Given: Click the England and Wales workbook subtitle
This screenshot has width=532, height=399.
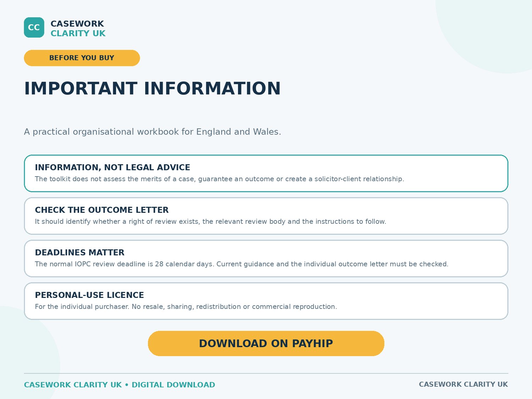Looking at the screenshot, I should click(x=153, y=132).
